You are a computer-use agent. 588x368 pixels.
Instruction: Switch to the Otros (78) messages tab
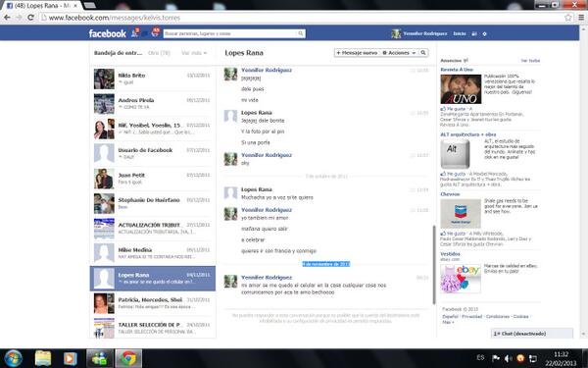pos(159,53)
